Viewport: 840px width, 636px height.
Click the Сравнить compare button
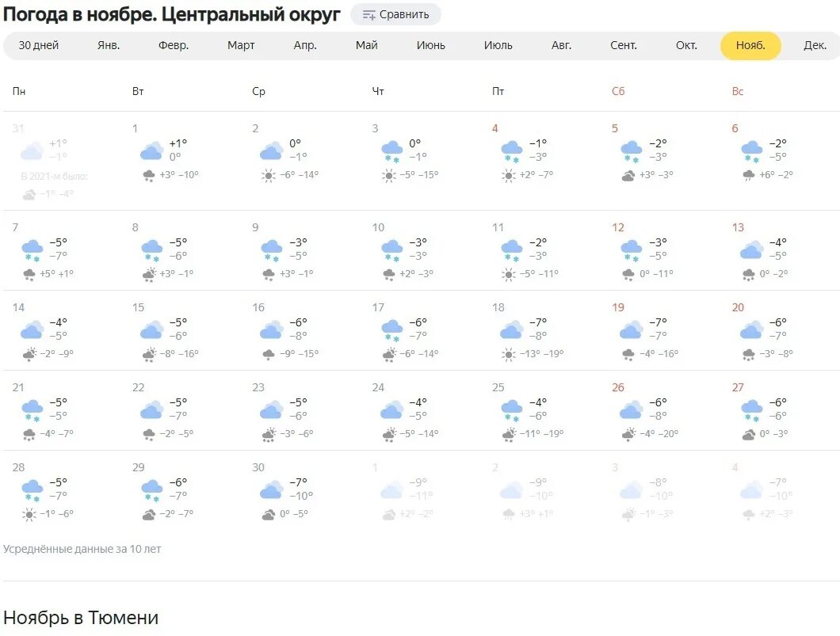pyautogui.click(x=395, y=14)
